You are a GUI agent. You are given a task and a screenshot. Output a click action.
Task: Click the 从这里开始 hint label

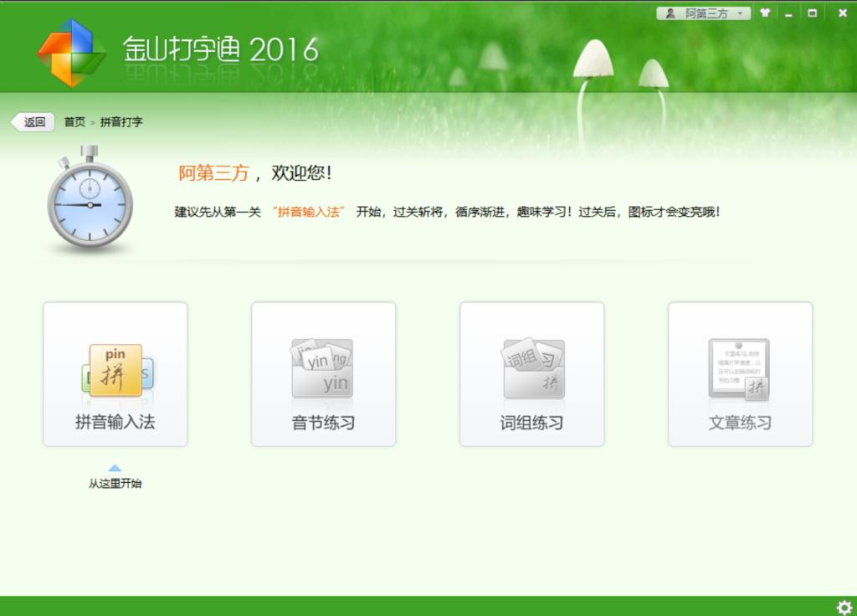coord(115,484)
